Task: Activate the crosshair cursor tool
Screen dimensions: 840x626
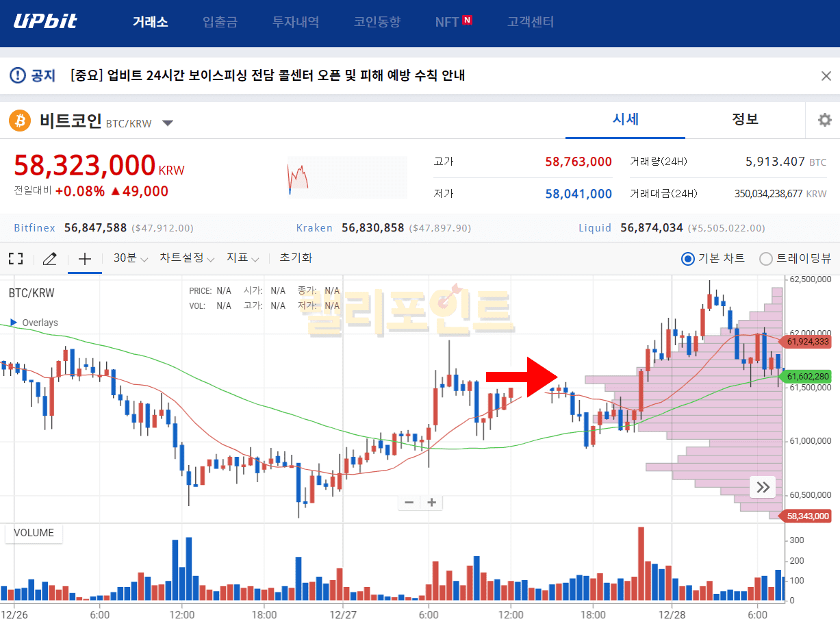Action: [84, 258]
